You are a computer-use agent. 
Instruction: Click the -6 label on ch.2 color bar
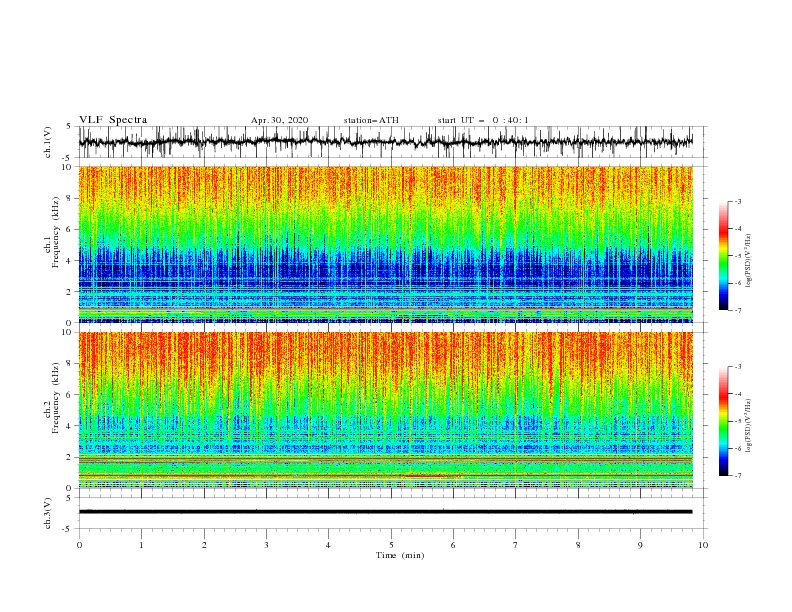738,448
